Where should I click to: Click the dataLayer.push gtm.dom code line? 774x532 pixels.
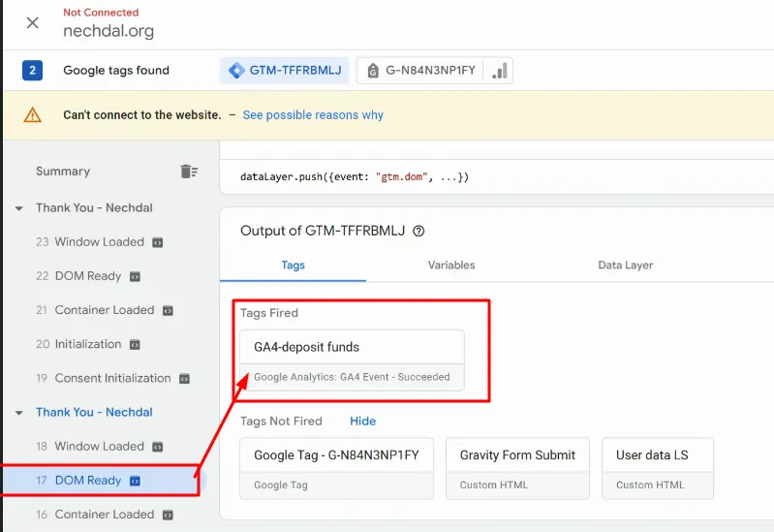pos(355,176)
